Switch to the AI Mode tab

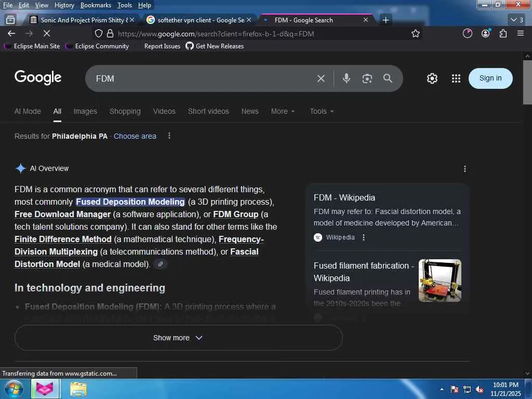28,111
